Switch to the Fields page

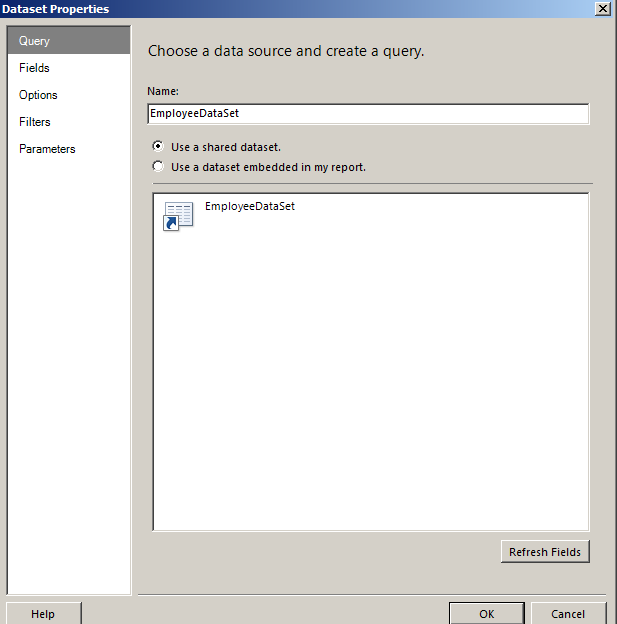[x=68, y=68]
